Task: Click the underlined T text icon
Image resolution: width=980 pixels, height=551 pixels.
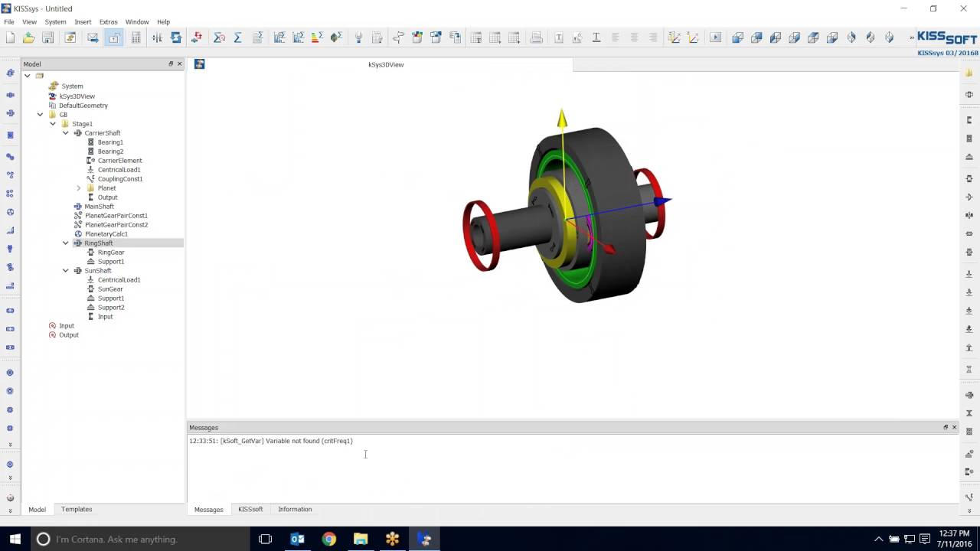Action: 596,37
